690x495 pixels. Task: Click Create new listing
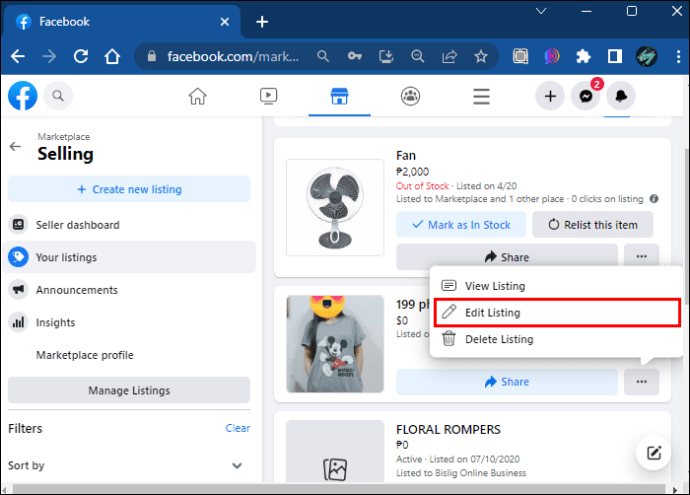(x=129, y=189)
